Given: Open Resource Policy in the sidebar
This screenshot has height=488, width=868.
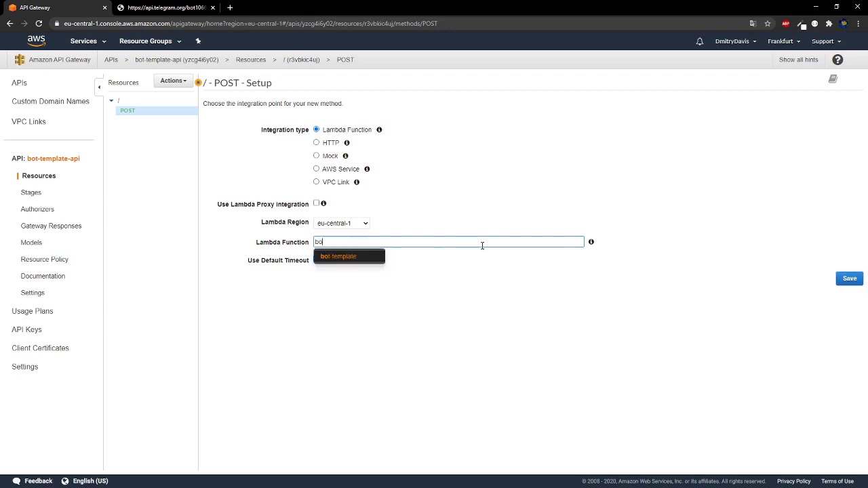Looking at the screenshot, I should (45, 260).
